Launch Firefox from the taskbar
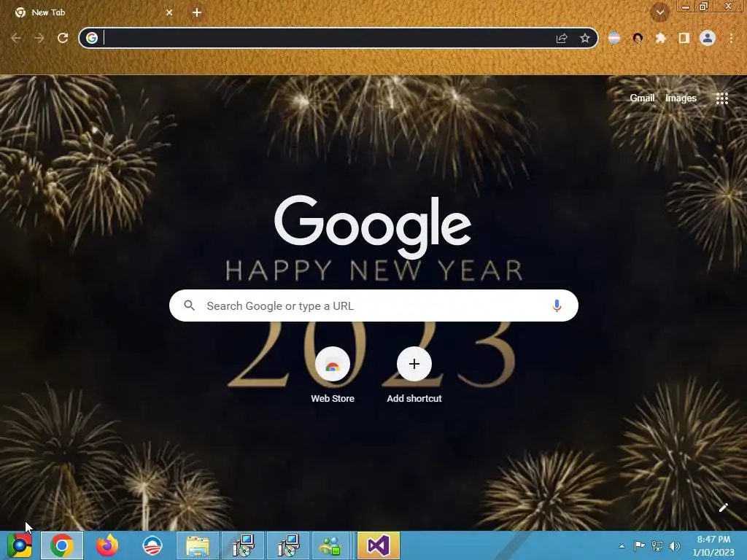Screen dimensions: 747x560 pos(107,545)
